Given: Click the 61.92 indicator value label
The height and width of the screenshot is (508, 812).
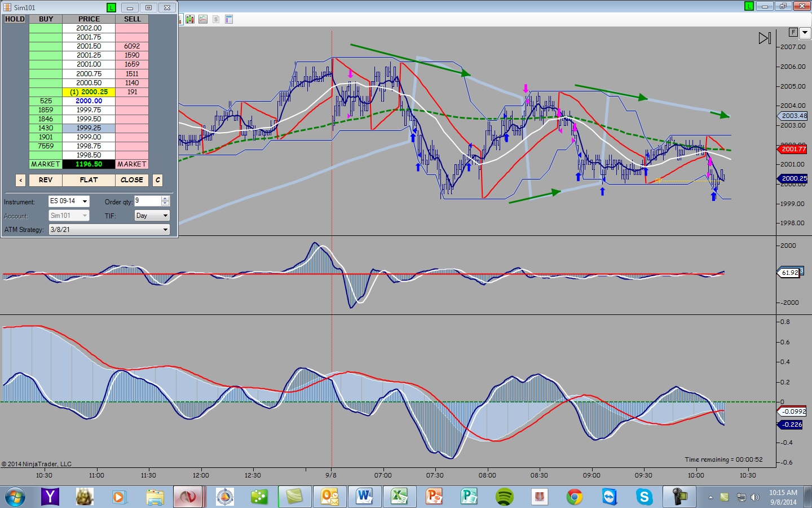Looking at the screenshot, I should 789,273.
